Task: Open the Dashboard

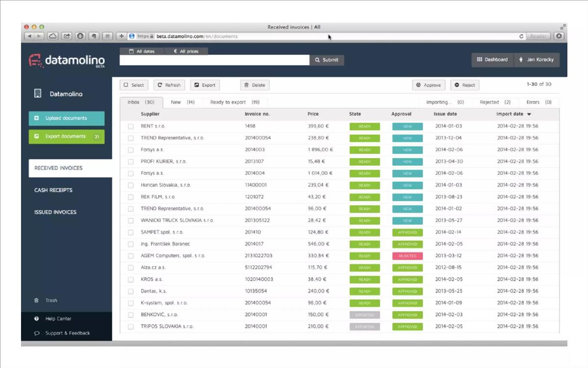Action: click(492, 59)
